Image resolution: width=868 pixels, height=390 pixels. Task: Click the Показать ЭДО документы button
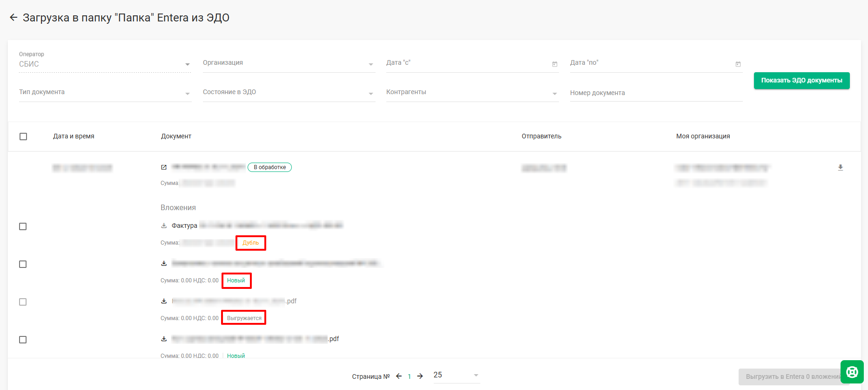(x=801, y=81)
